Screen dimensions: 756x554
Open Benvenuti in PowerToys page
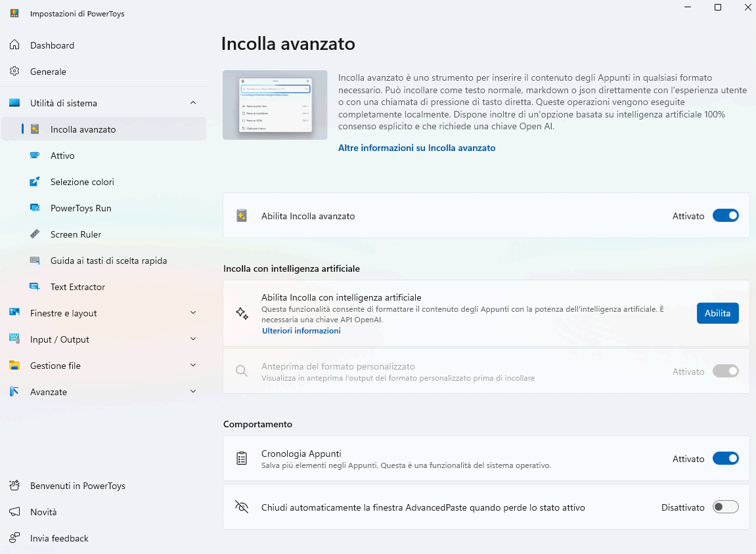click(78, 486)
